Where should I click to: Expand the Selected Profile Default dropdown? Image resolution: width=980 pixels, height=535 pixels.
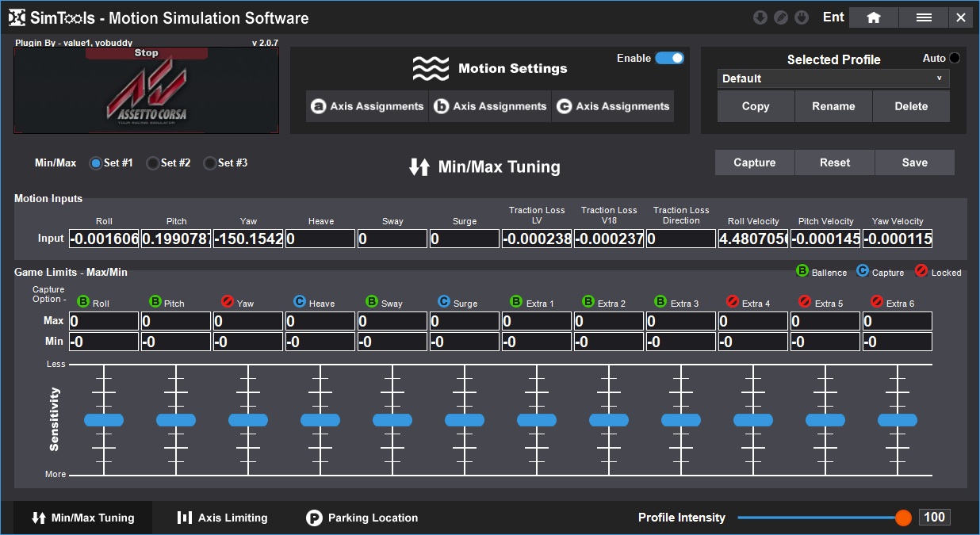[833, 78]
